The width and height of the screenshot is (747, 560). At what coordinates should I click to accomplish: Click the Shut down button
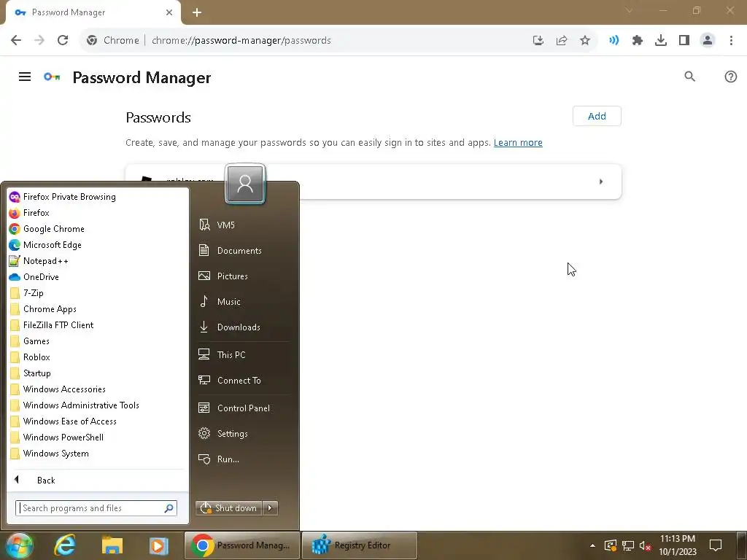[228, 508]
